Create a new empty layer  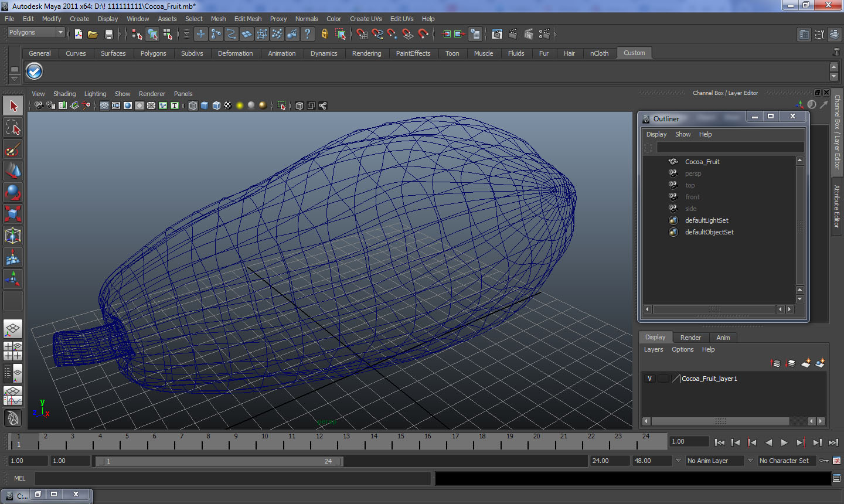click(806, 363)
